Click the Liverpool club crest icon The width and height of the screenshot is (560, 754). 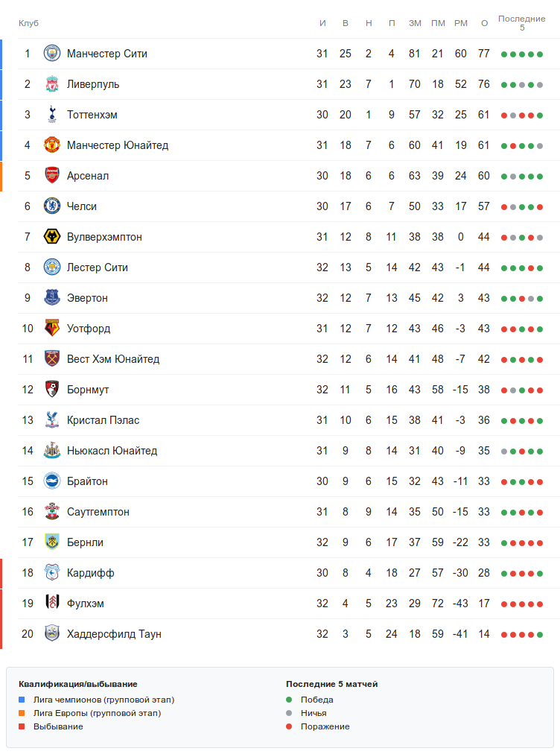click(x=51, y=84)
